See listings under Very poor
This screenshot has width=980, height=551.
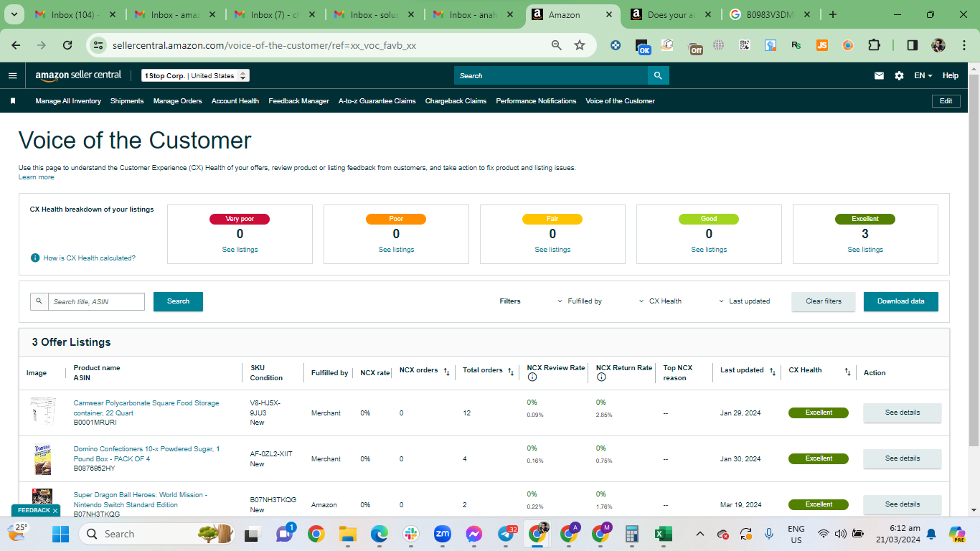coord(240,250)
